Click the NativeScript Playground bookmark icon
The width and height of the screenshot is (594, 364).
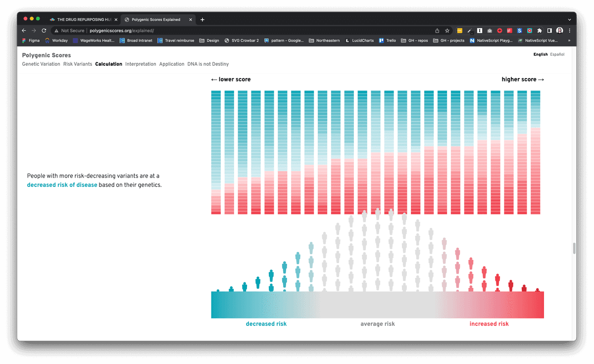pyautogui.click(x=472, y=41)
